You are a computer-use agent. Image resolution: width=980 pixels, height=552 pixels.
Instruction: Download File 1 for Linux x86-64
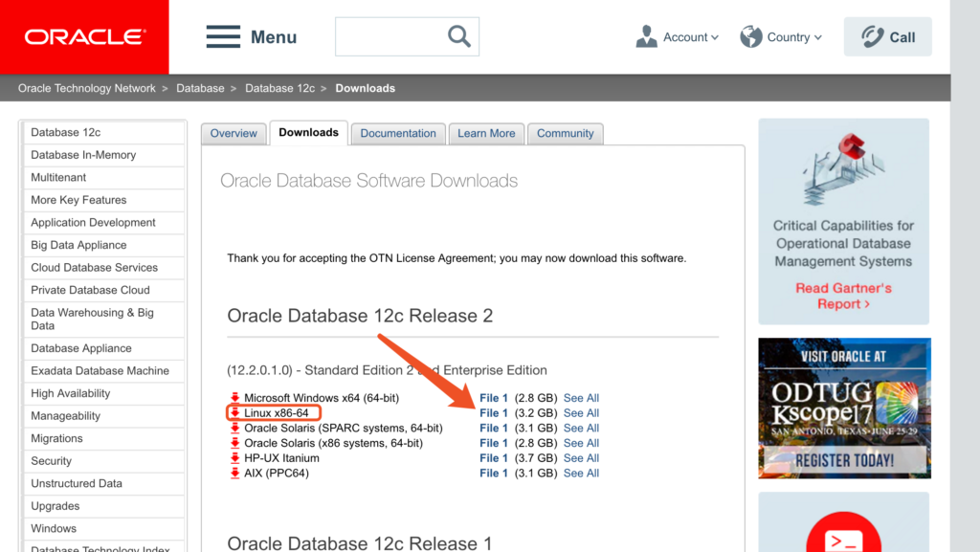click(493, 412)
